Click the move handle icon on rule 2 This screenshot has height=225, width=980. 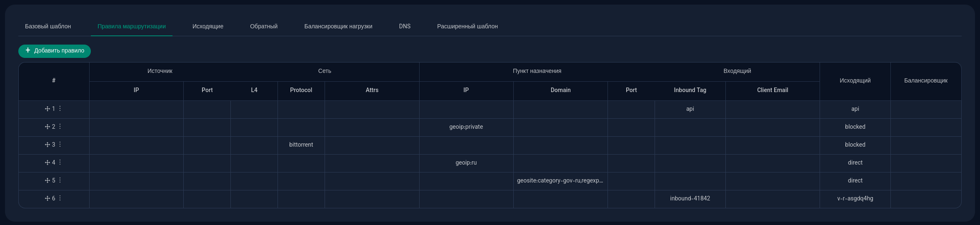(x=47, y=127)
